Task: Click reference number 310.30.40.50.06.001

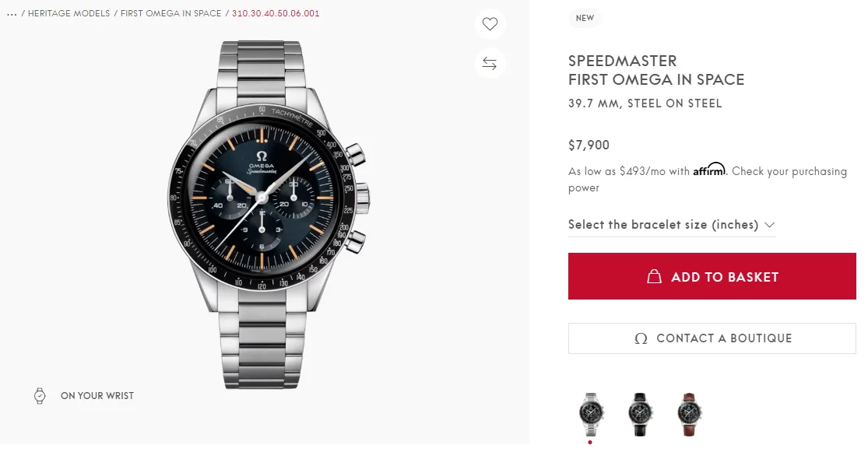Action: (x=276, y=14)
